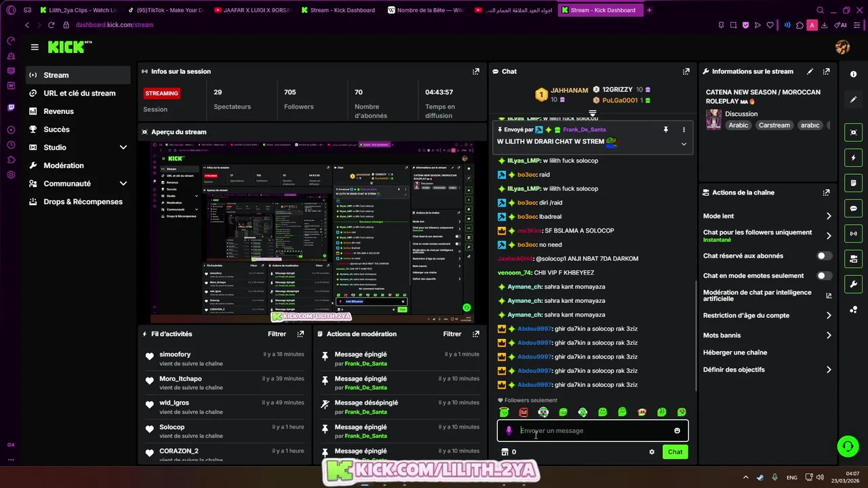Image resolution: width=868 pixels, height=488 pixels.
Task: Pop out the Actions de la chaîne panel
Action: (x=826, y=192)
